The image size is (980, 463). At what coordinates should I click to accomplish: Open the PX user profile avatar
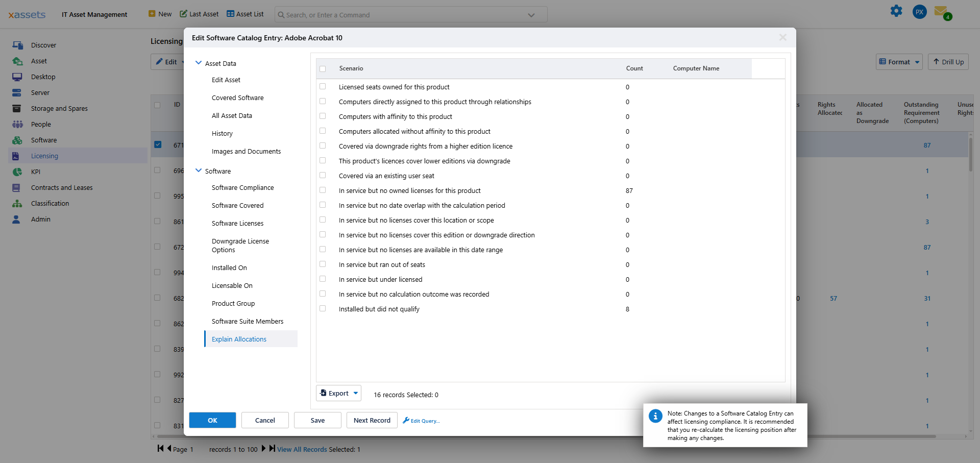[920, 12]
